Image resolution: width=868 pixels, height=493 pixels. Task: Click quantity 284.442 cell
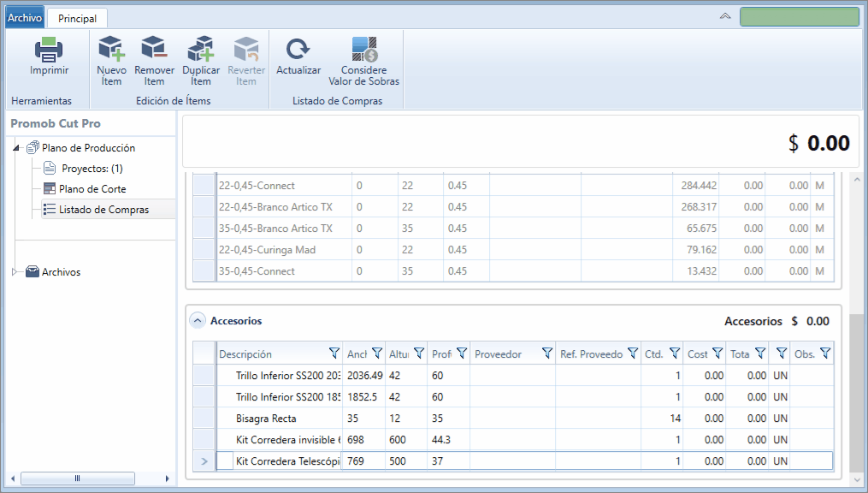pyautogui.click(x=698, y=186)
